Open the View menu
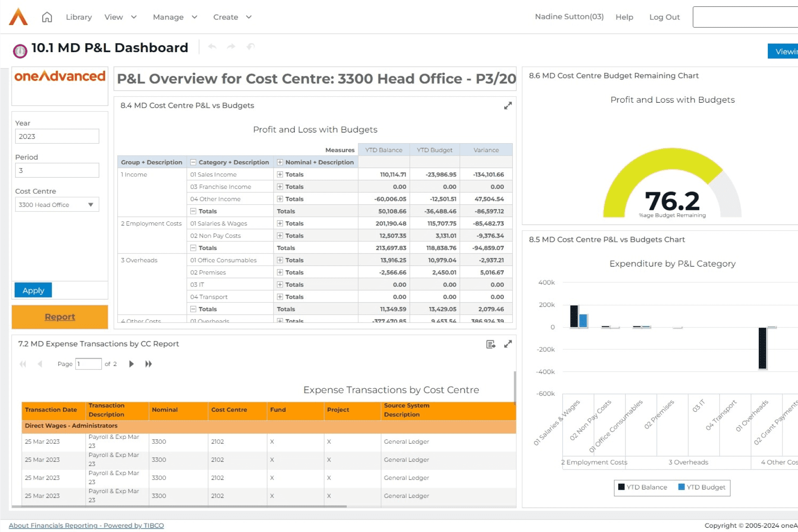 click(x=120, y=17)
